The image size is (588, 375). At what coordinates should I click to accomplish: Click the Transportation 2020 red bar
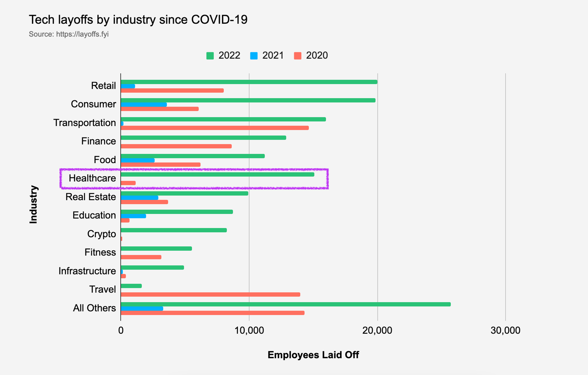click(x=215, y=128)
